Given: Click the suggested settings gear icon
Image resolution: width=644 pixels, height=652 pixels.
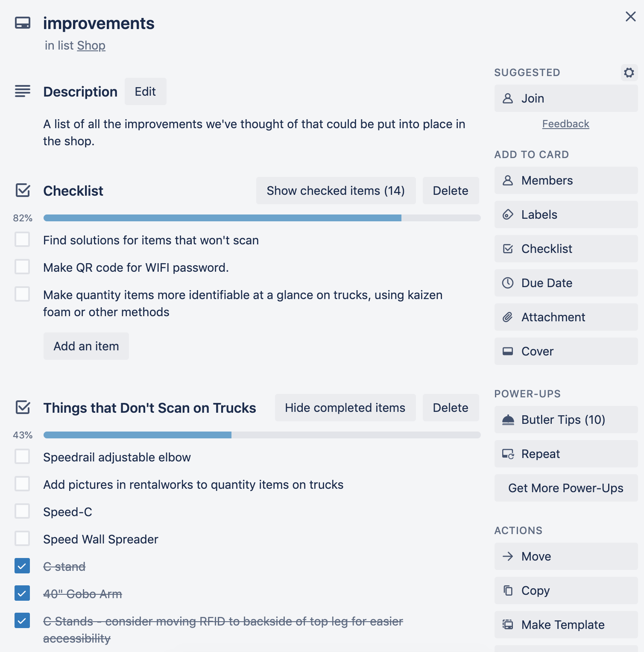Looking at the screenshot, I should (x=629, y=73).
